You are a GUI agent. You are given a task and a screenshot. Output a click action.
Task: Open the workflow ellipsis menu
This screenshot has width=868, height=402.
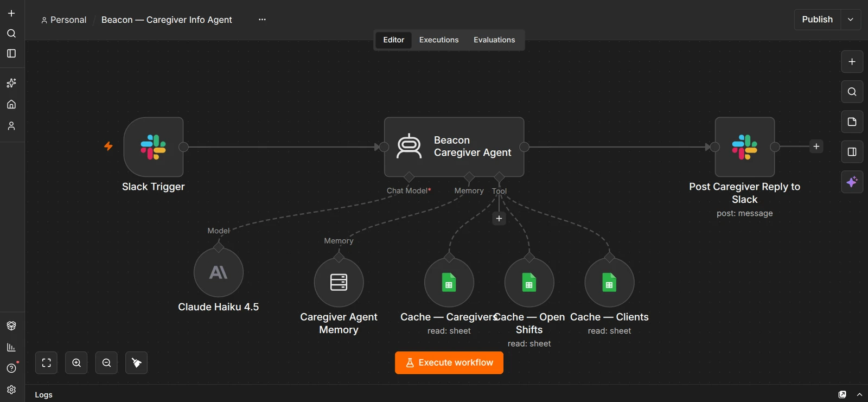(x=262, y=20)
